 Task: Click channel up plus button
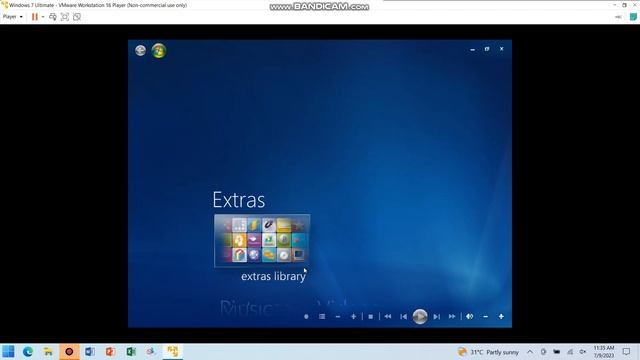(353, 316)
